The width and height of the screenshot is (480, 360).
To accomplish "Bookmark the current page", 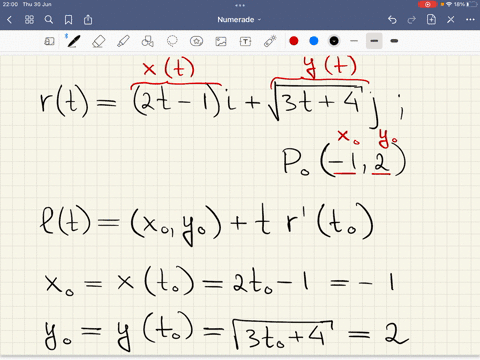I will (x=68, y=20).
